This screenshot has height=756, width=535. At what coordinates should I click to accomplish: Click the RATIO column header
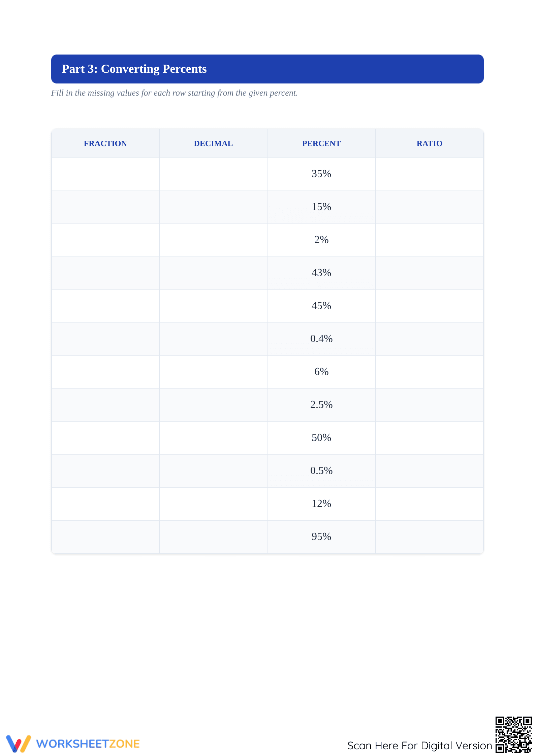click(430, 143)
